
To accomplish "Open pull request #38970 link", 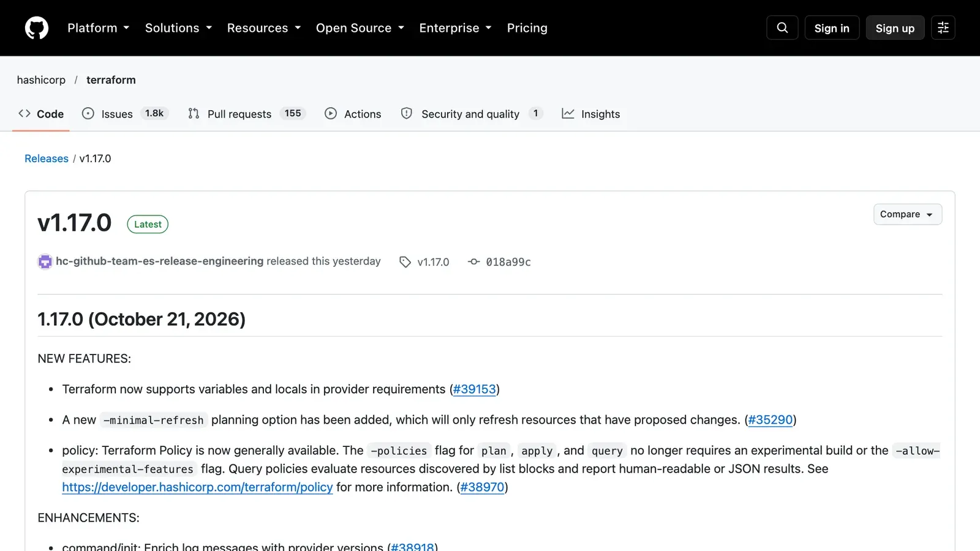I will (483, 487).
